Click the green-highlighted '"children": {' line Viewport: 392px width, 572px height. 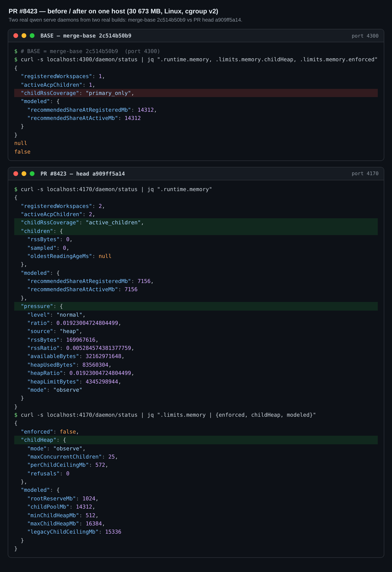[x=196, y=231]
